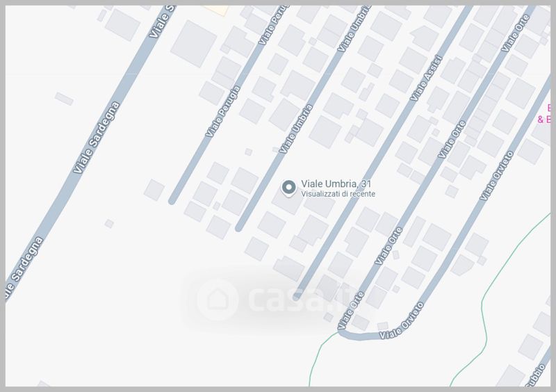Click the Visualizzati di recente text
The height and width of the screenshot is (392, 556).
[x=338, y=194]
